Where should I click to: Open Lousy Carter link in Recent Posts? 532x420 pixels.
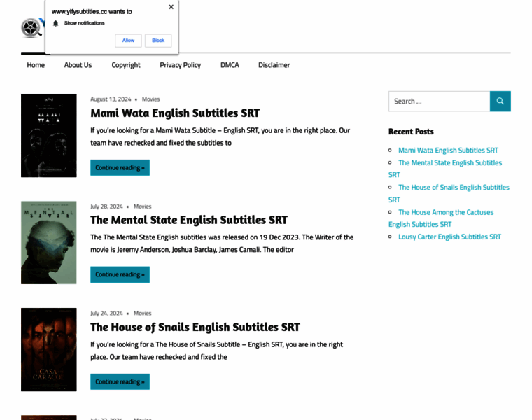[449, 237]
